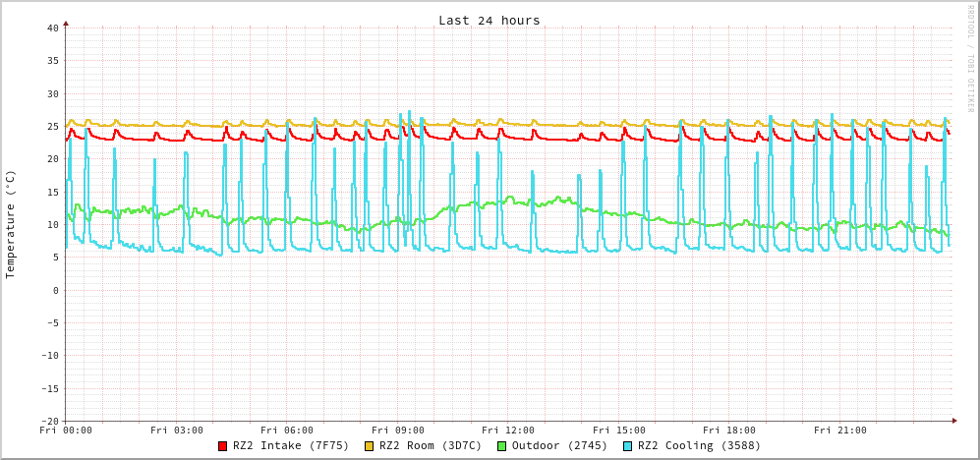980x460 pixels.
Task: Click the Fri 12:00 time axis label
Action: tap(508, 431)
